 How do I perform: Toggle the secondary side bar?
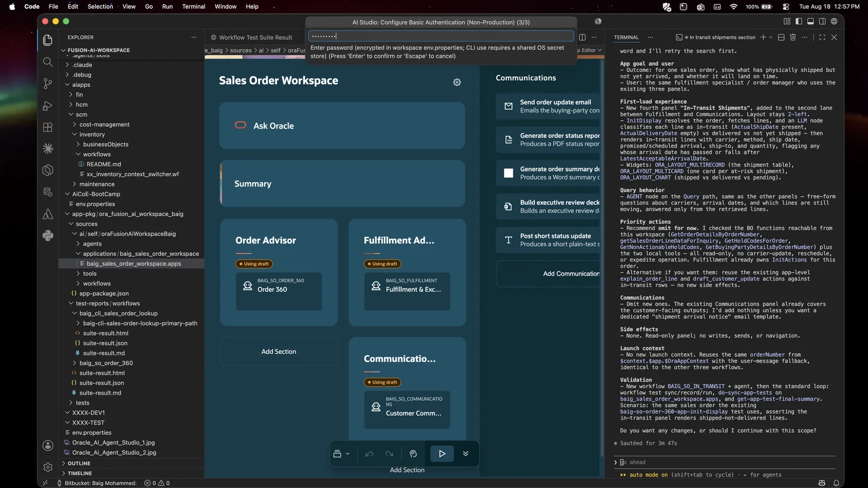click(822, 21)
